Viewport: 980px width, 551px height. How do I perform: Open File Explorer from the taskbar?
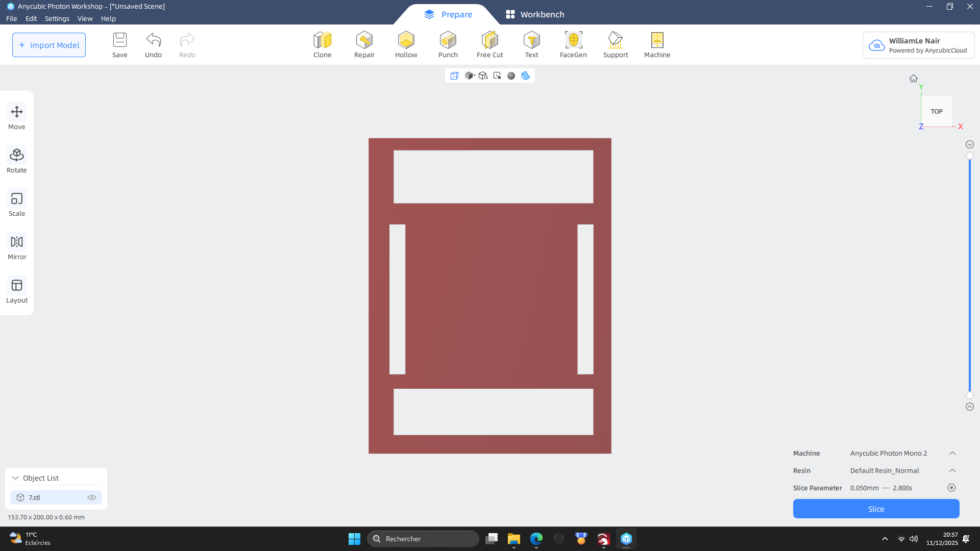coord(514,539)
